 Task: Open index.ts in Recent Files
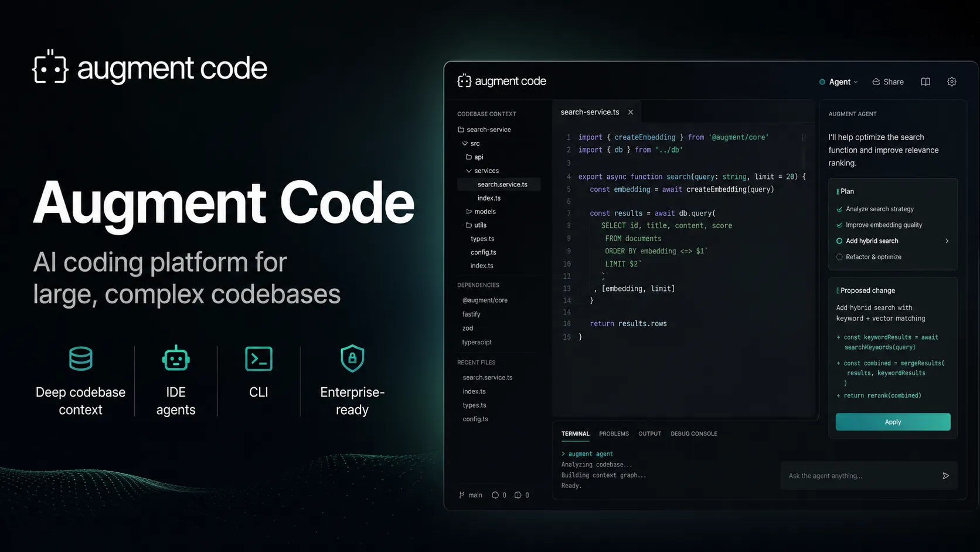(x=474, y=392)
